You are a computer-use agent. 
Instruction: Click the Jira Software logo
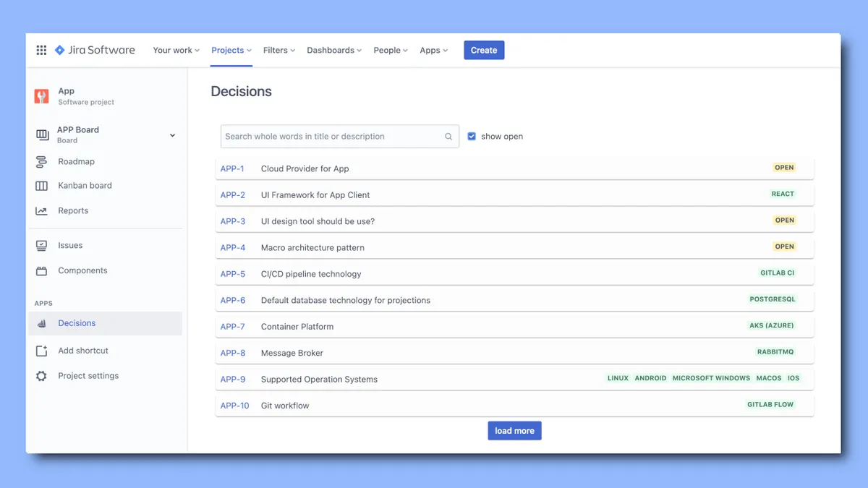click(x=95, y=50)
